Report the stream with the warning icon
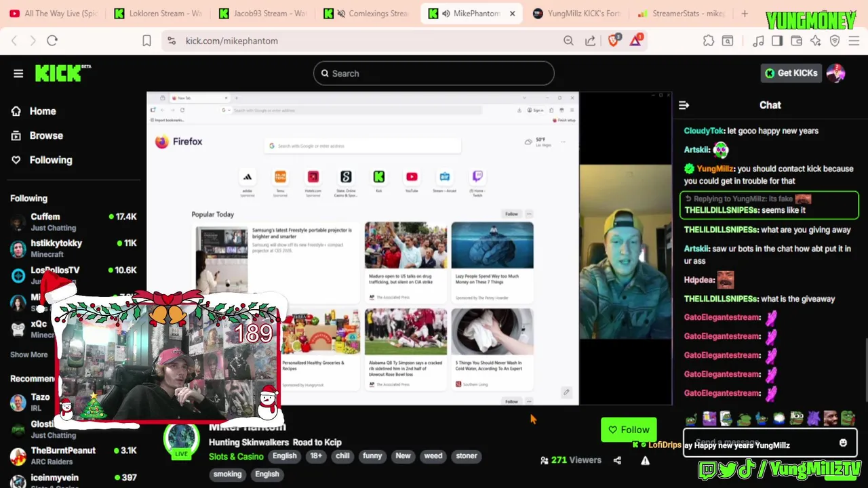 click(x=645, y=460)
